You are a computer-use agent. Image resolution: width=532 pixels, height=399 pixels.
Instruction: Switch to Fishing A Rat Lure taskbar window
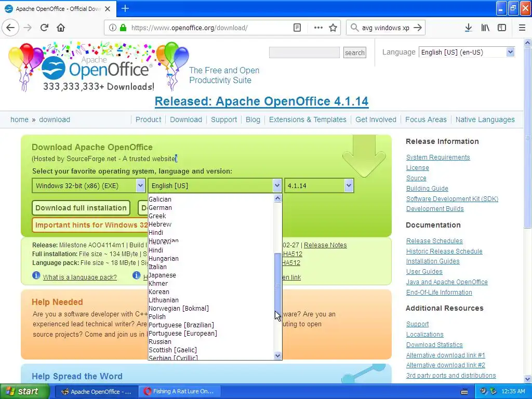180,391
